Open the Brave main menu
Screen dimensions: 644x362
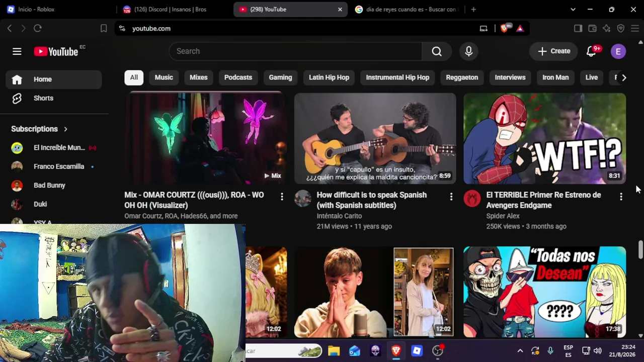point(635,29)
